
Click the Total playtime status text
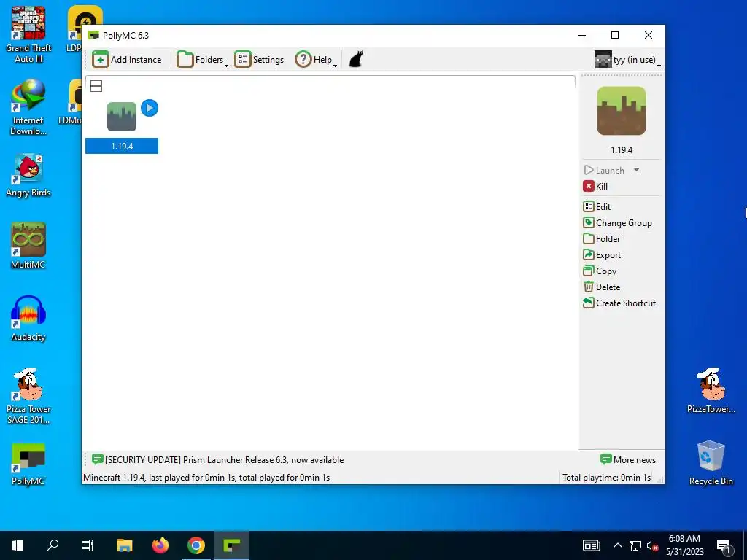point(606,478)
